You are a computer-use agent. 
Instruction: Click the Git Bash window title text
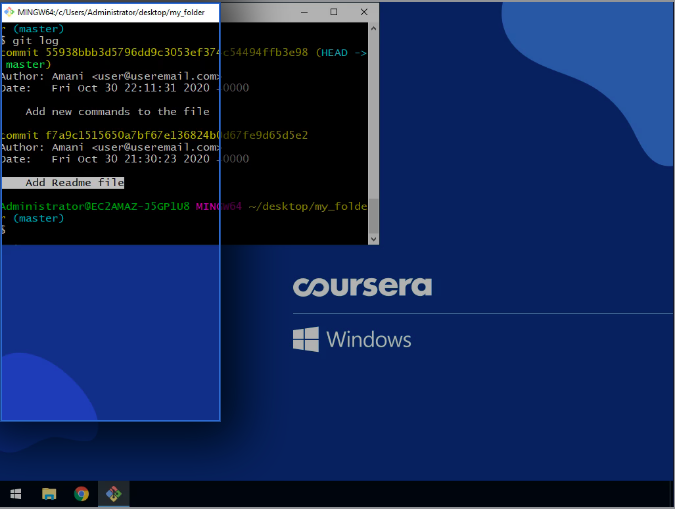[x=111, y=12]
